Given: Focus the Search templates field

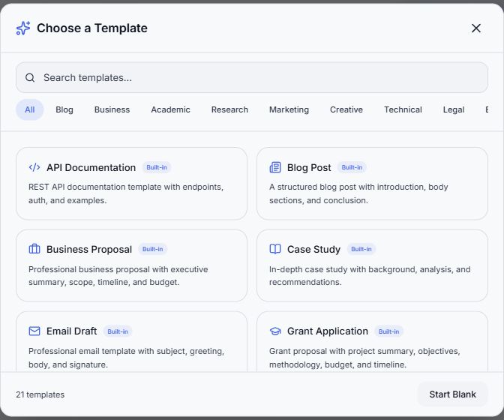Looking at the screenshot, I should coord(252,78).
